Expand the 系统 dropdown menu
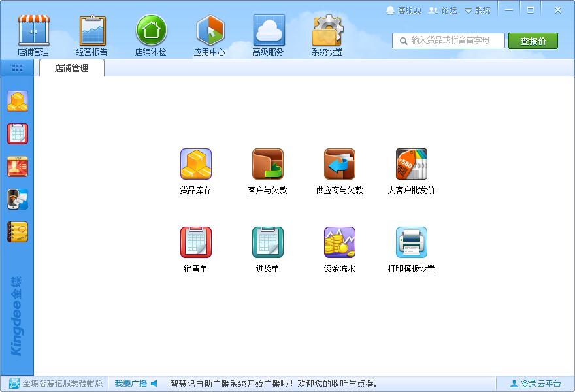Viewport: 575px width, 392px height. coord(478,10)
